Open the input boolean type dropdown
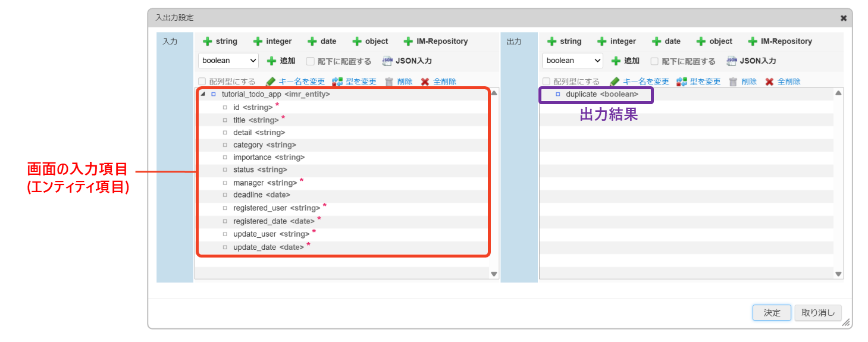Screen dimensions: 868x342 click(228, 61)
